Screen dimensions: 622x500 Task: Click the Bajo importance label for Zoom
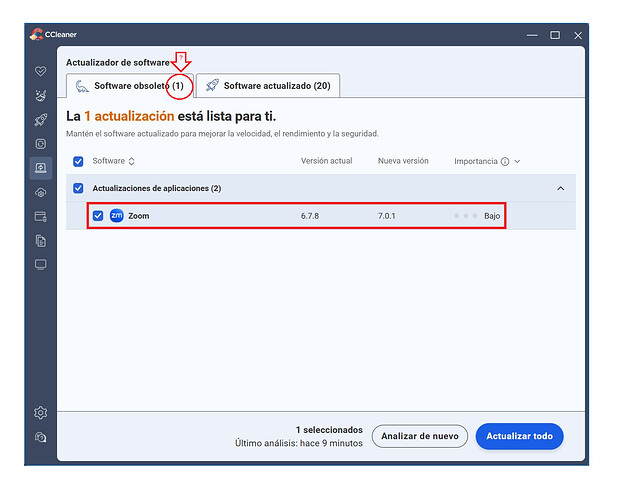click(x=492, y=216)
